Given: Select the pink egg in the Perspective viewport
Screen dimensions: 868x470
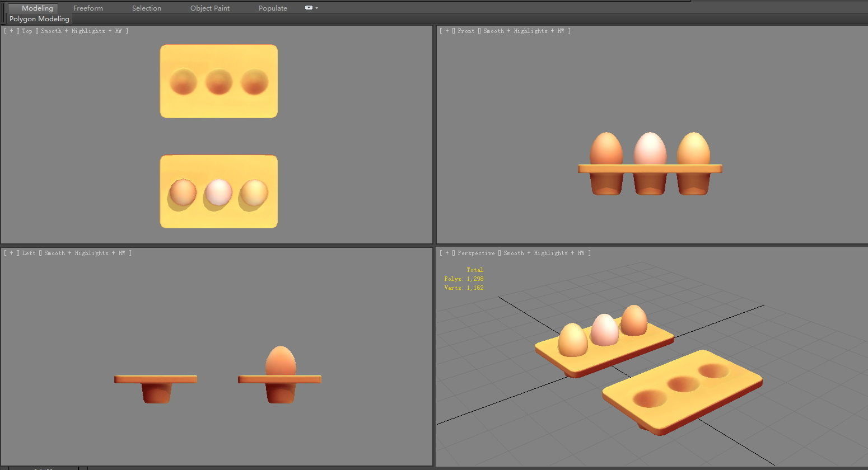Looking at the screenshot, I should click(x=604, y=330).
